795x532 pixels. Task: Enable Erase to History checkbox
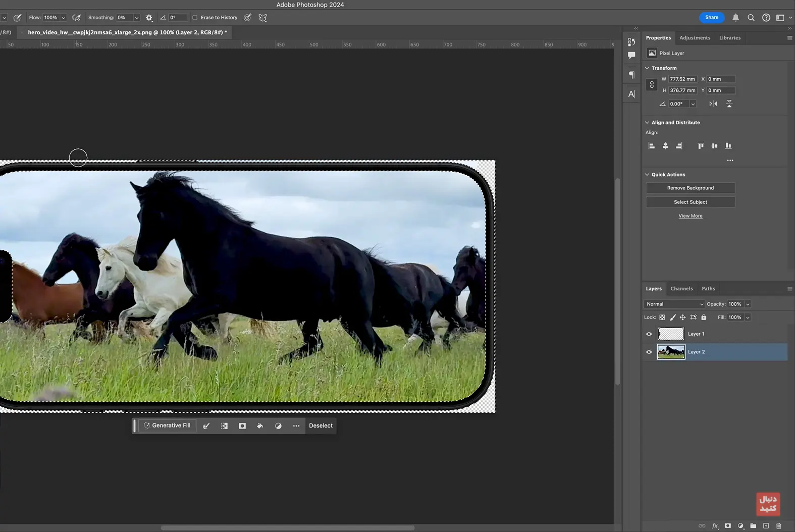click(195, 18)
